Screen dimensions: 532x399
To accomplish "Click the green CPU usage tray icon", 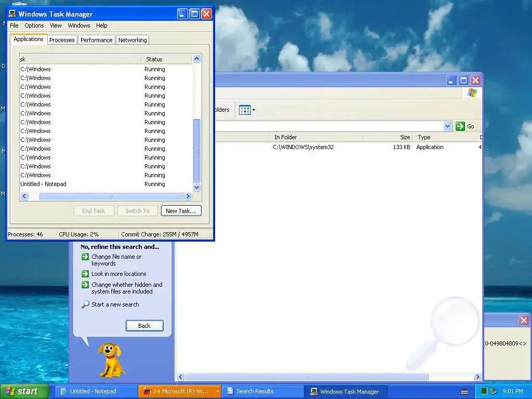I will click(484, 391).
